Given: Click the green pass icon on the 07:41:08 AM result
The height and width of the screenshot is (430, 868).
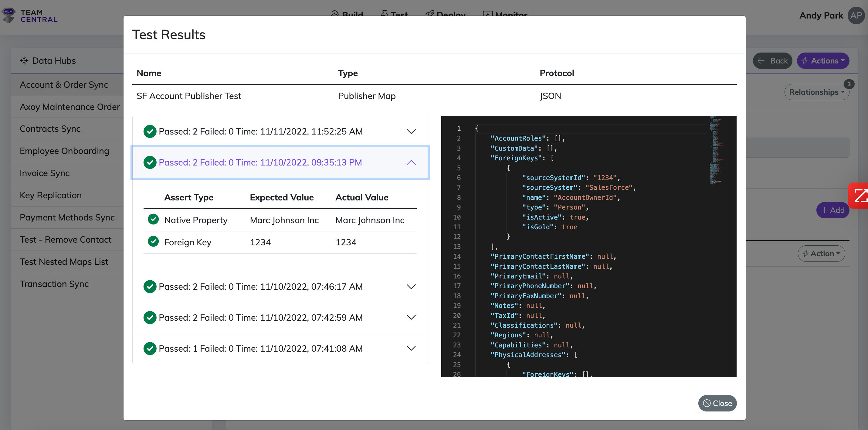Looking at the screenshot, I should [150, 348].
